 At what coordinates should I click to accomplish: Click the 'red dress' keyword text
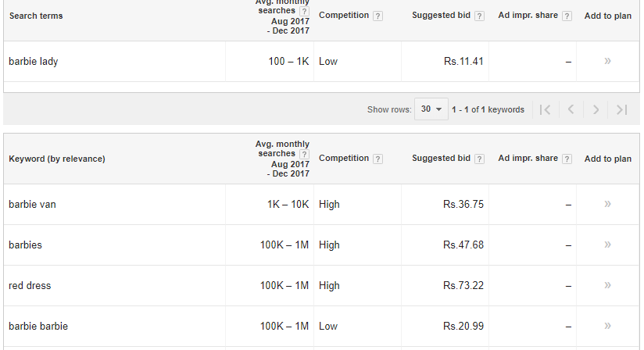click(x=30, y=285)
